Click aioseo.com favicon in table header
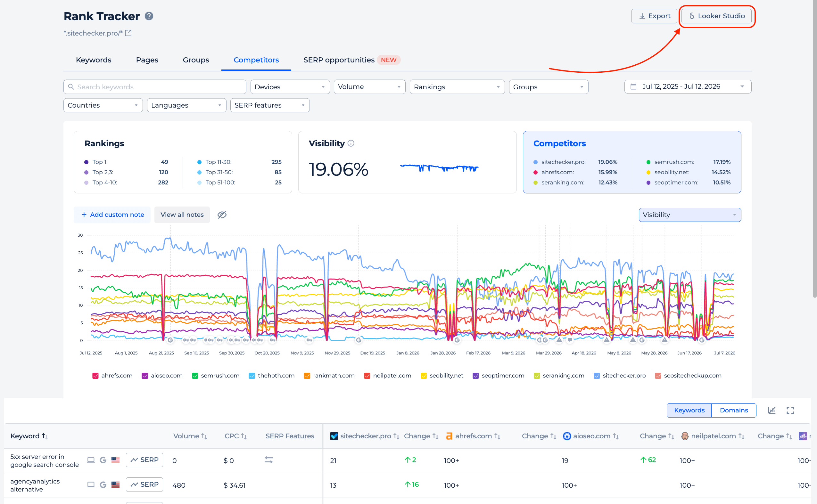The height and width of the screenshot is (504, 817). coord(566,436)
